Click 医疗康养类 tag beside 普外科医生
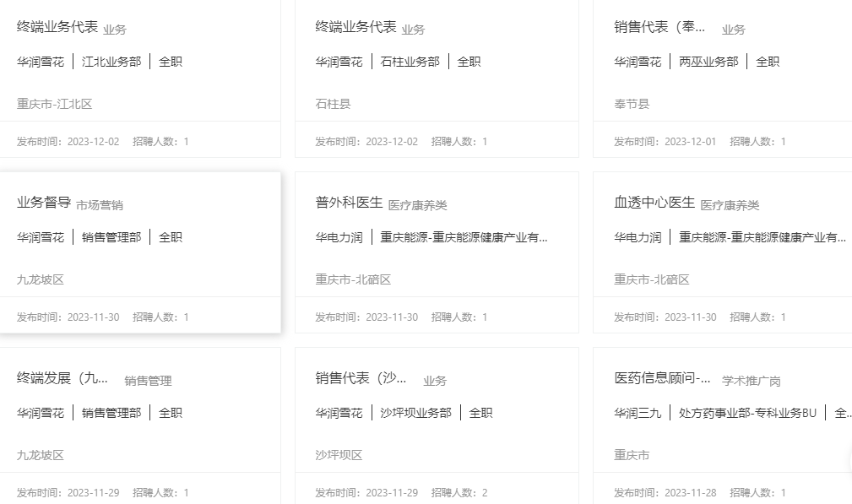This screenshot has width=852, height=504. coord(417,205)
